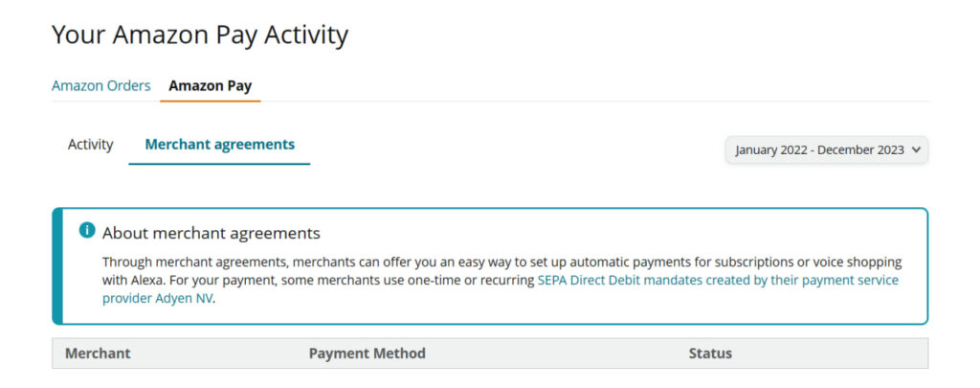Click the date range dropdown chevron arrow
This screenshot has width=980, height=388.
pyautogui.click(x=916, y=149)
